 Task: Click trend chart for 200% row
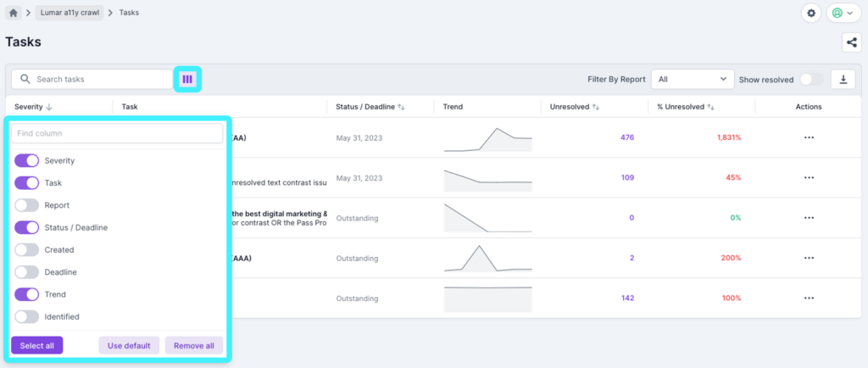487,259
